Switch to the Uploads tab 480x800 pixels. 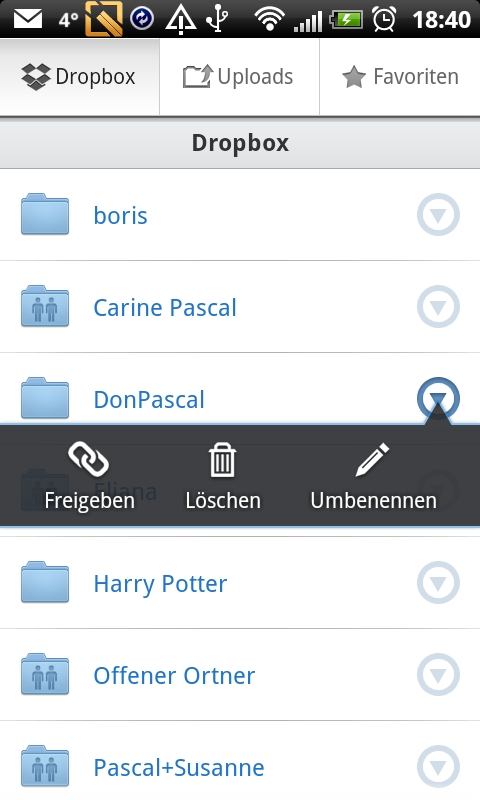(x=239, y=77)
